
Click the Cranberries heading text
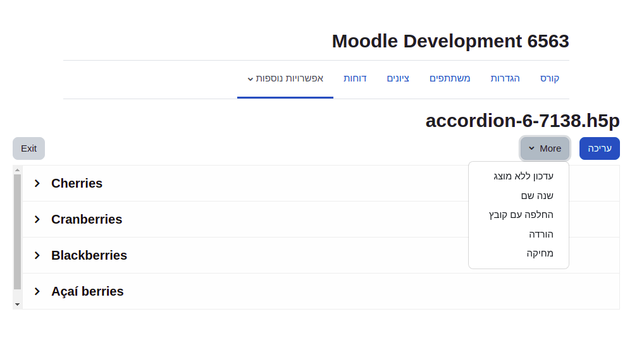87,219
